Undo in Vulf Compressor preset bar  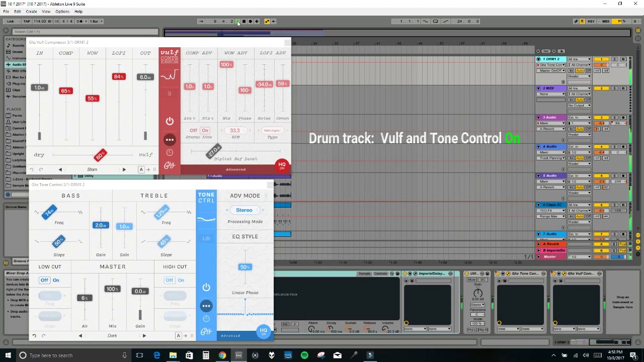point(32,169)
